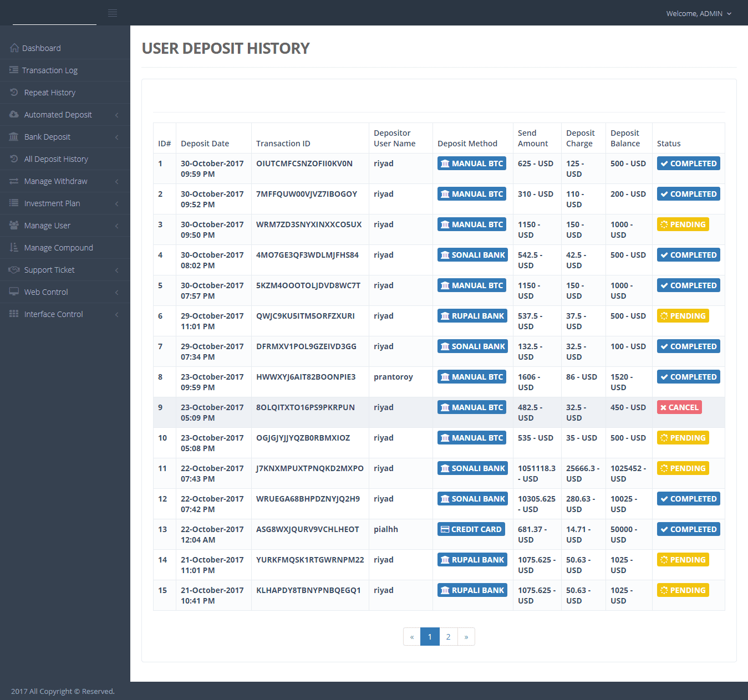Click the Repeat History clock icon

click(14, 93)
